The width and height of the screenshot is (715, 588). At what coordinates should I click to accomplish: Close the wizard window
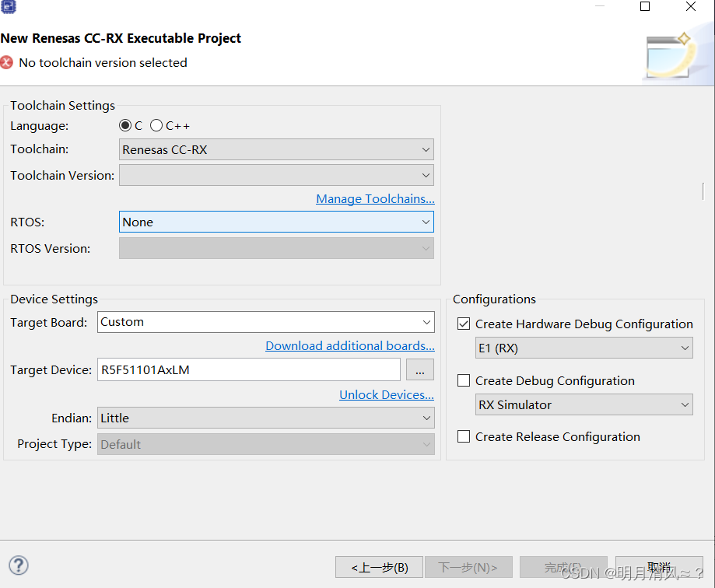(691, 6)
